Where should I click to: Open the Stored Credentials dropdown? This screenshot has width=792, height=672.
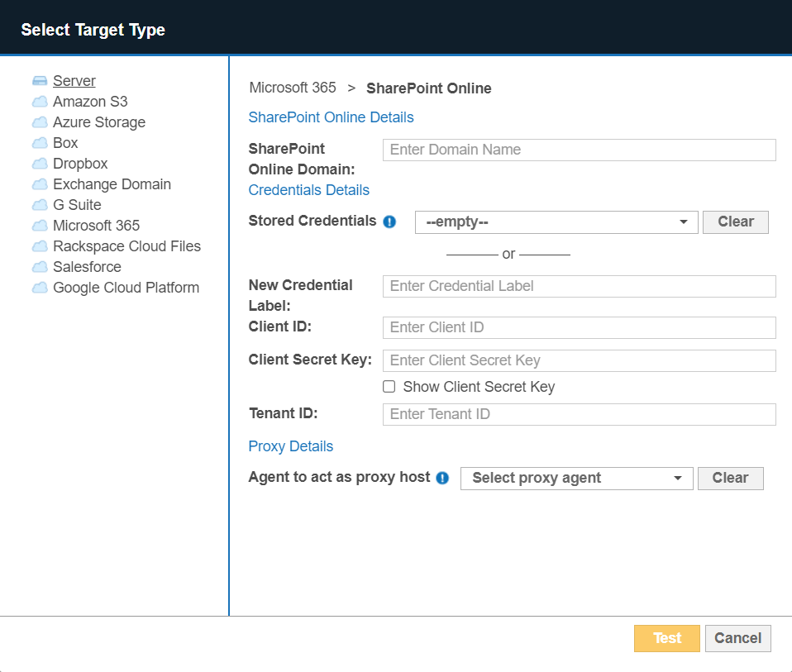(x=556, y=222)
